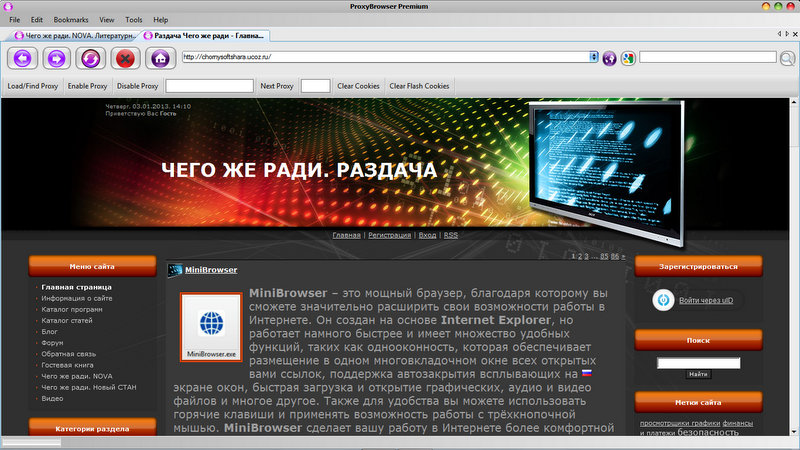Image resolution: width=800 pixels, height=450 pixels.
Task: Open the MiniBrowser article title link
Action: click(x=211, y=270)
